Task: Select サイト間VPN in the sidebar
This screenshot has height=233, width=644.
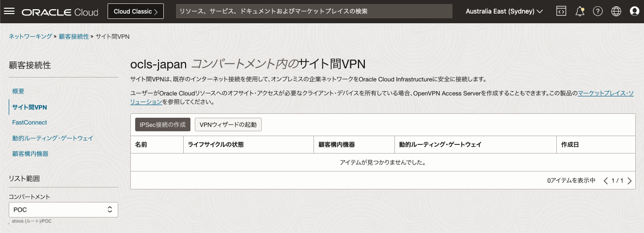Action: pos(30,107)
